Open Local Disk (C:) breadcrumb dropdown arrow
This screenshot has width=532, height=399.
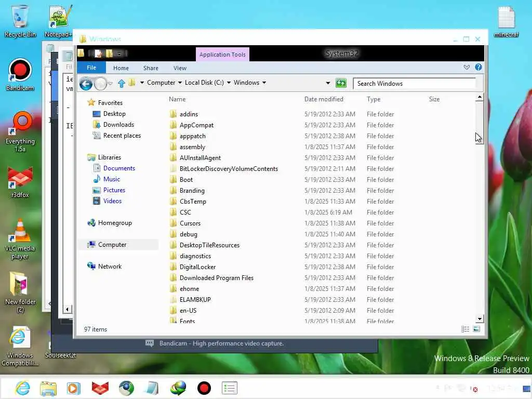[229, 83]
